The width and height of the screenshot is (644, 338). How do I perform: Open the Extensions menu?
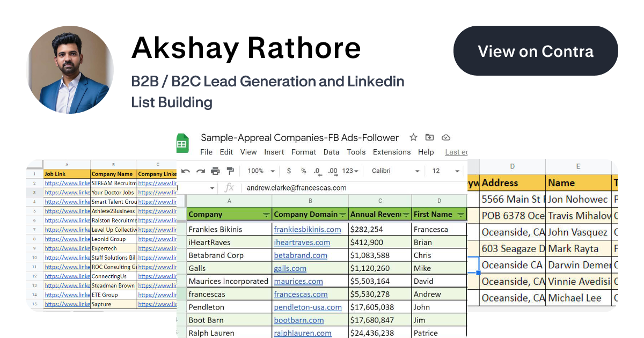tap(392, 152)
